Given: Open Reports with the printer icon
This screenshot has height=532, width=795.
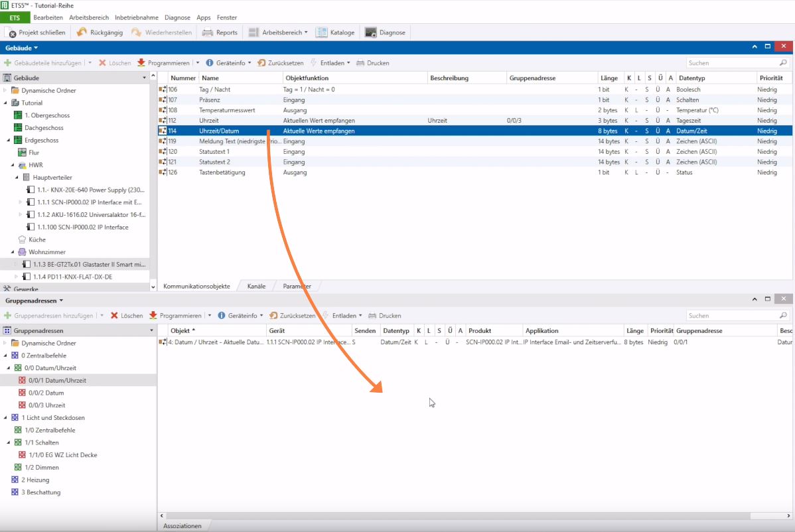Looking at the screenshot, I should click(x=207, y=33).
